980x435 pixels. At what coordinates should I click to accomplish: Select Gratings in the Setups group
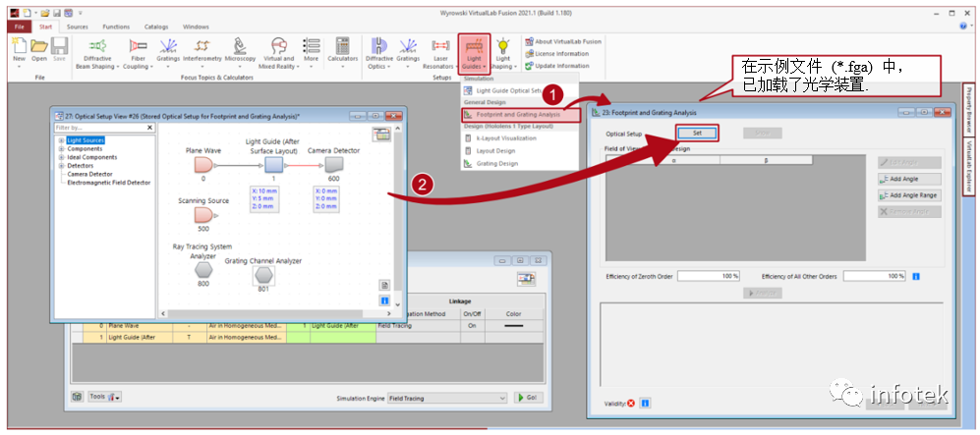(x=408, y=53)
